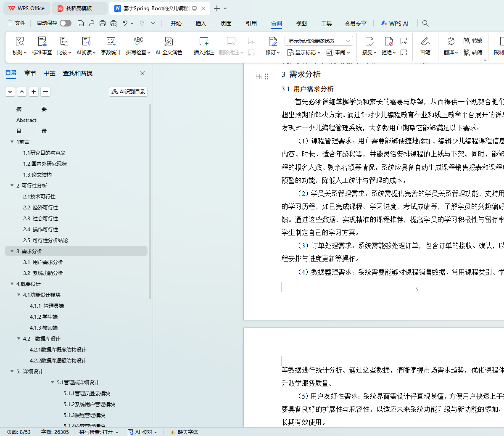The width and height of the screenshot is (504, 436).
Task: Open the markup display state dropdown
Action: coord(319,41)
